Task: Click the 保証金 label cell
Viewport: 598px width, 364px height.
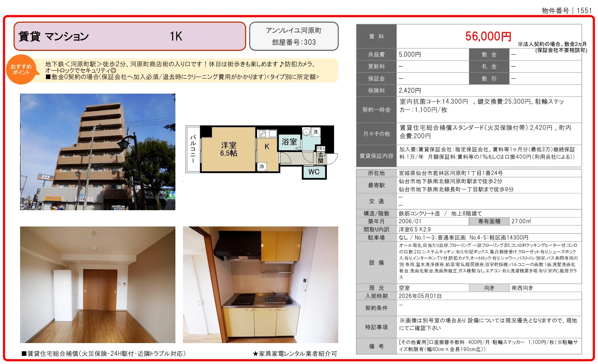Action: point(376,78)
